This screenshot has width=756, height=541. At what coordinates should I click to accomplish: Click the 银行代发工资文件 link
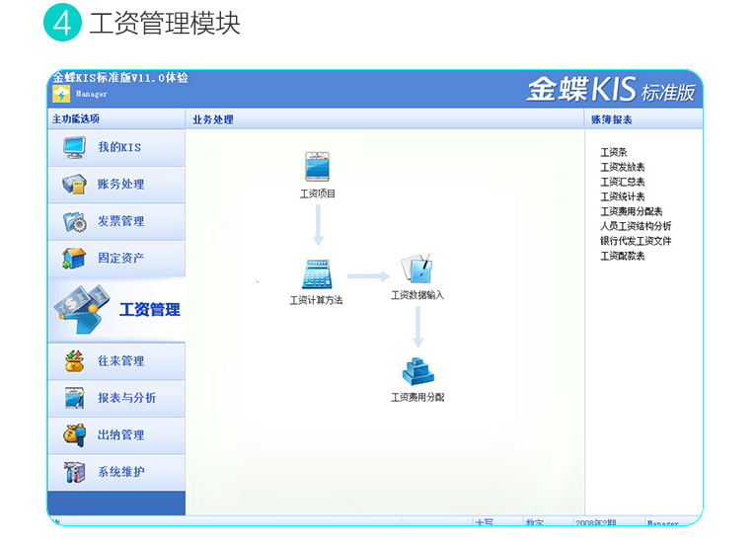coord(636,241)
